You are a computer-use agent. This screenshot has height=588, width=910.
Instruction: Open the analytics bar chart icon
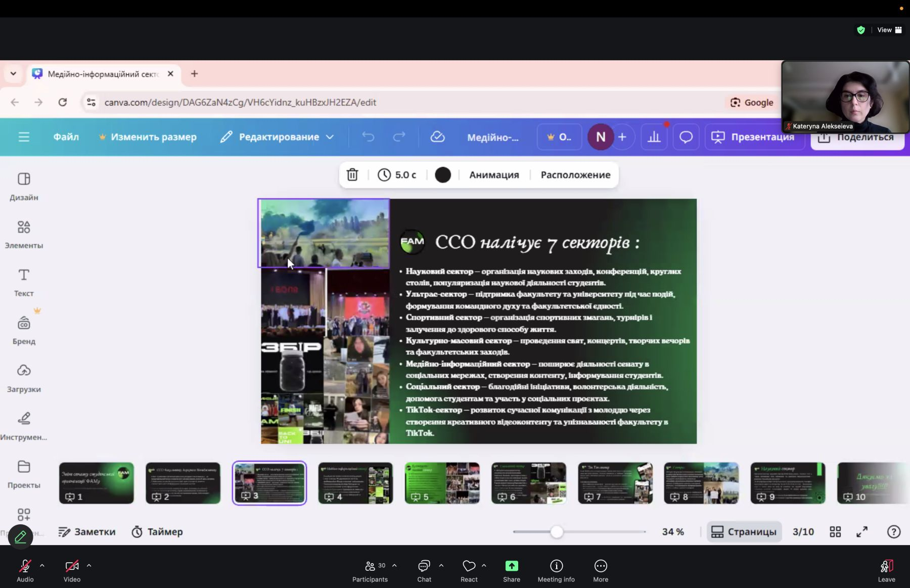click(654, 137)
